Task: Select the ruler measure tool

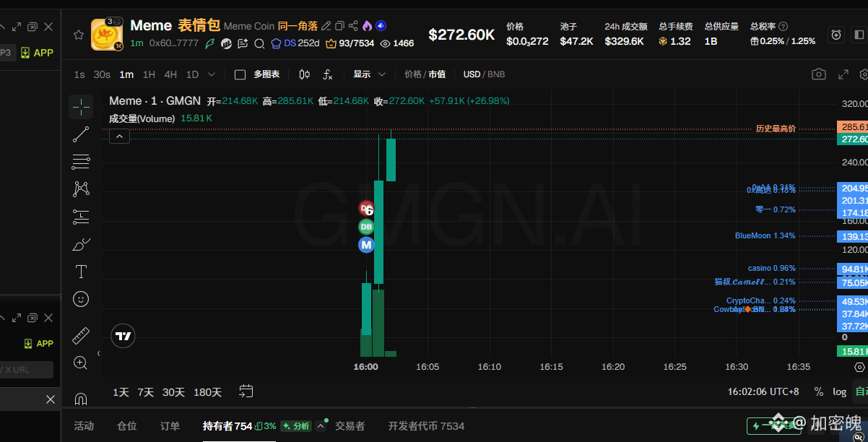Action: [x=81, y=336]
